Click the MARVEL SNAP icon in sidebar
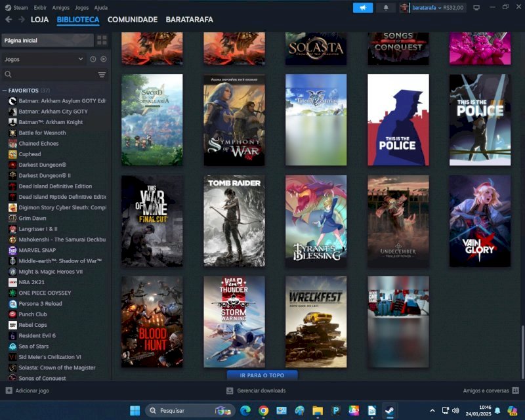The width and height of the screenshot is (525, 420). click(12, 250)
